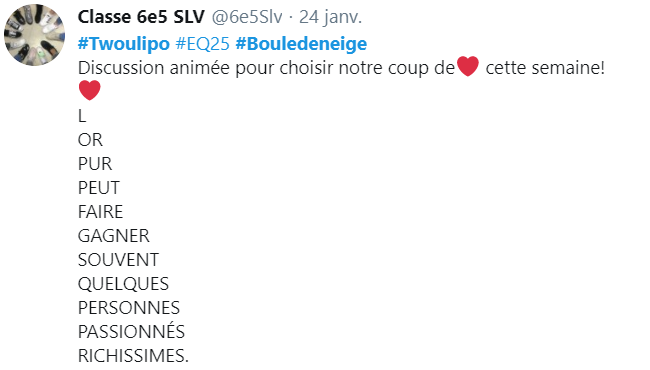The image size is (650, 370).
Task: Open the #Bouledeneige hashtag
Action: 301,44
